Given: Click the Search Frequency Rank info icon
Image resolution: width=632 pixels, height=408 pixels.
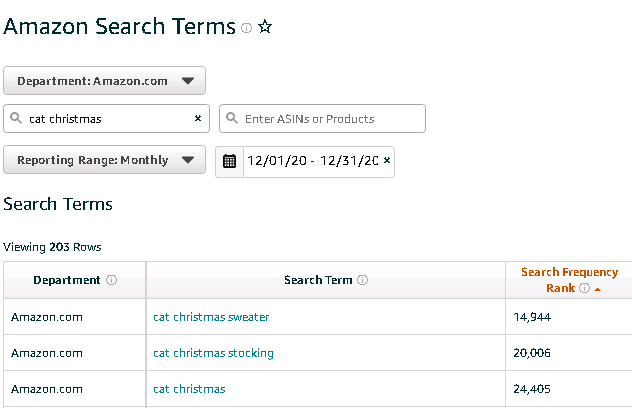Looking at the screenshot, I should tap(584, 288).
